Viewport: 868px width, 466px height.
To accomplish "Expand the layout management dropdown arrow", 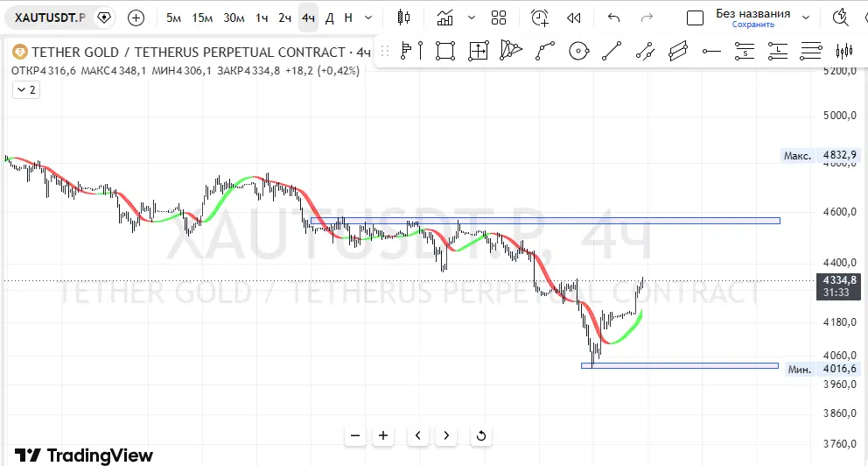I will [806, 18].
